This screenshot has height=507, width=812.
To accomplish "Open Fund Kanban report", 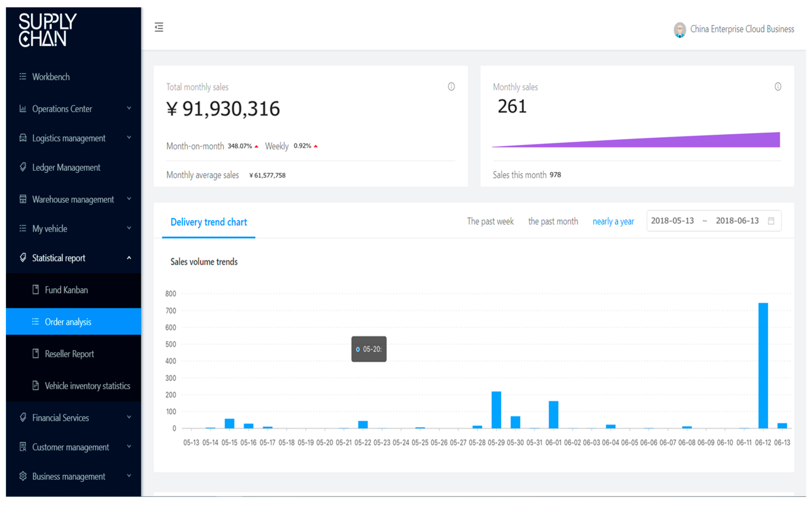I will pyautogui.click(x=67, y=290).
